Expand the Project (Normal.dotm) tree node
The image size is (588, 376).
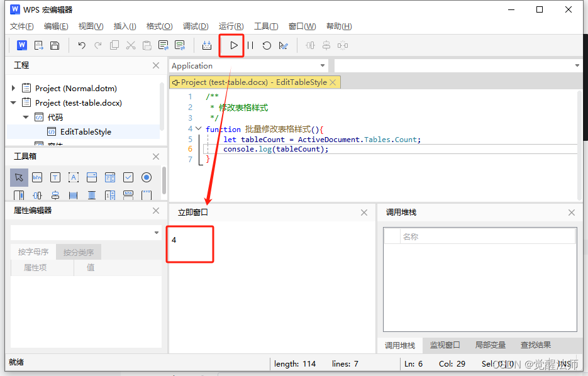13,88
